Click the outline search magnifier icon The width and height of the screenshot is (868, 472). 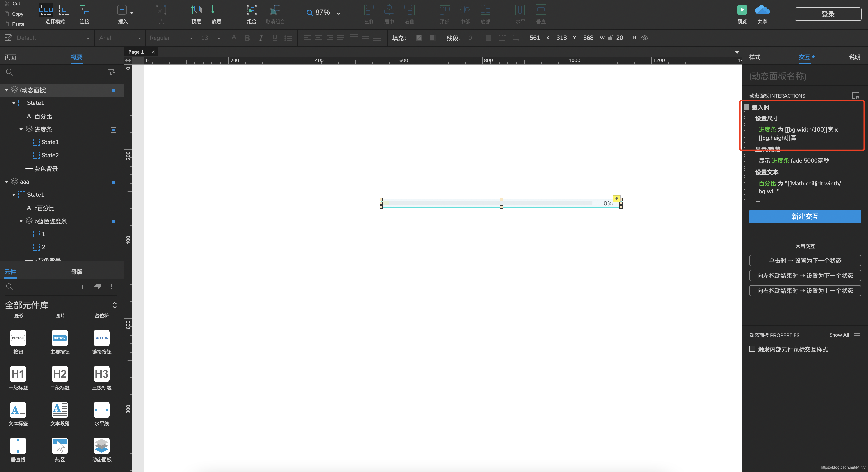9,72
